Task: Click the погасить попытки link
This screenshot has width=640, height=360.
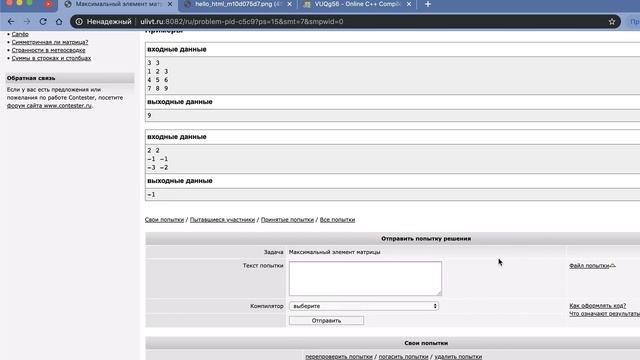Action: tap(403, 357)
